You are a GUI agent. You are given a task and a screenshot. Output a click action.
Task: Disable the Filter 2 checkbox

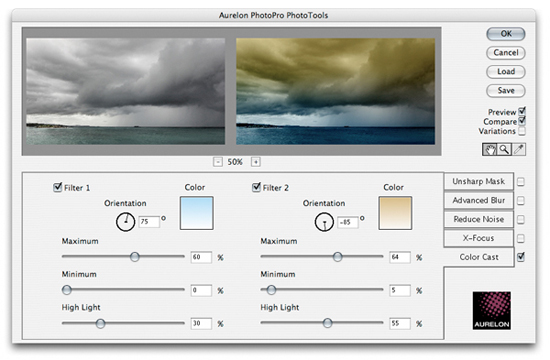coord(256,187)
